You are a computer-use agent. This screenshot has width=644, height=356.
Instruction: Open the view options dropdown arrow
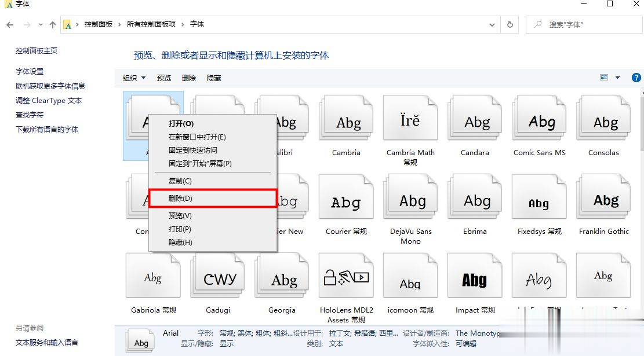pos(617,78)
